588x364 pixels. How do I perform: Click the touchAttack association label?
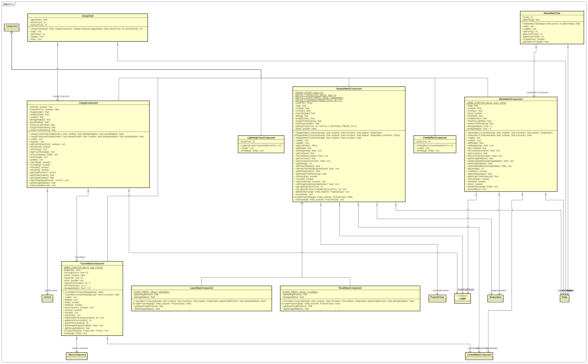coord(79,257)
